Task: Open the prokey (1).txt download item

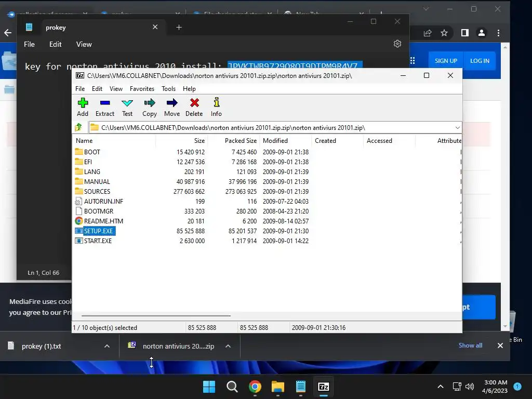Action: [42, 346]
